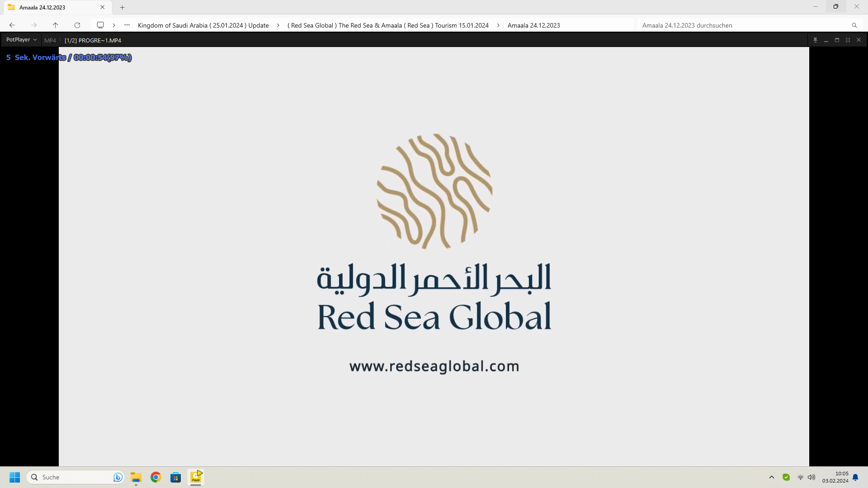868x488 pixels.
Task: Open Wi-Fi network settings in tray
Action: [x=801, y=477]
